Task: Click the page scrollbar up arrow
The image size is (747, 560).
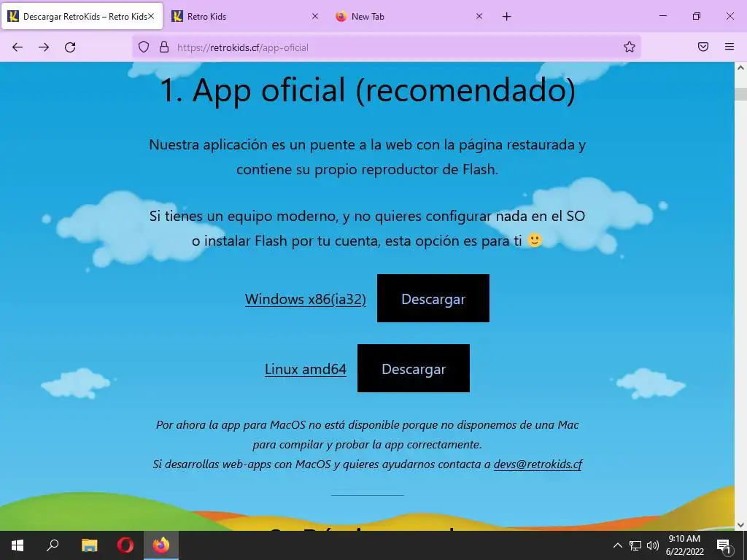Action: pos(740,68)
